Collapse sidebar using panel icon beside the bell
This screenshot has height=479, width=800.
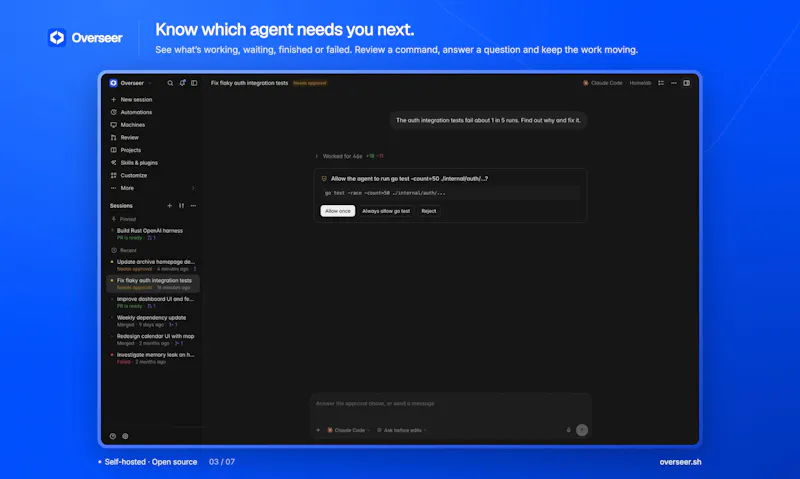click(x=194, y=83)
